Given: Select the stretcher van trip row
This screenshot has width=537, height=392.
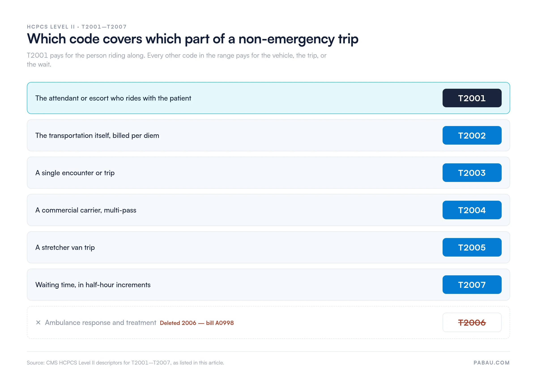Looking at the screenshot, I should [x=268, y=247].
